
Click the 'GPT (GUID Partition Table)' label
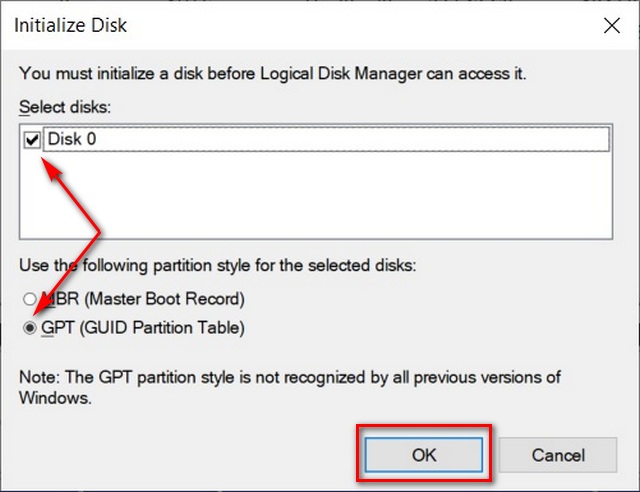pos(142,327)
